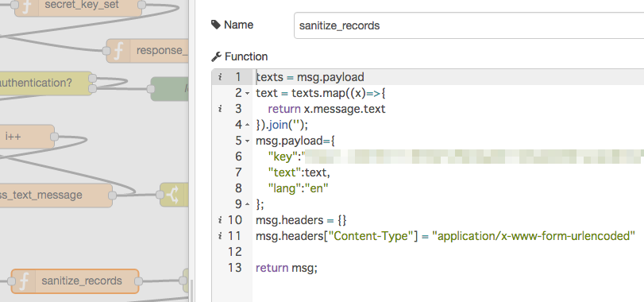This screenshot has width=644, height=302.
Task: Click the fold end arrow on line 9
Action: [247, 204]
